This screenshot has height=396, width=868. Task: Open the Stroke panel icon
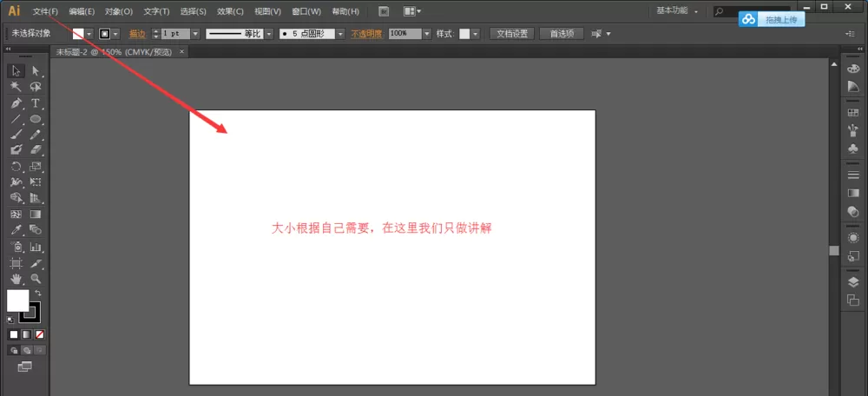(x=853, y=175)
